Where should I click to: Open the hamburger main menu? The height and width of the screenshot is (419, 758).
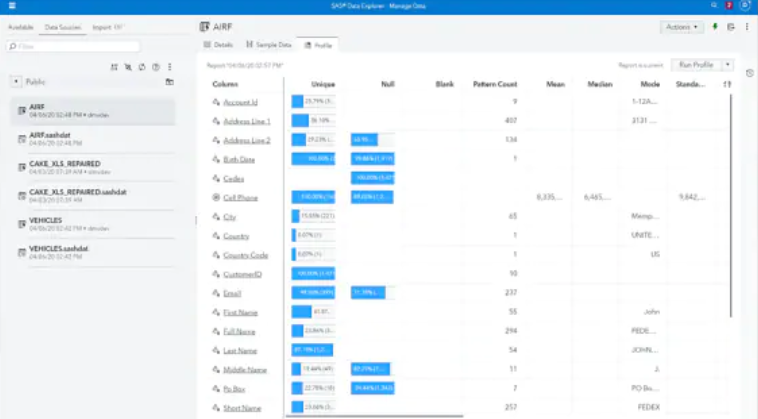12,6
